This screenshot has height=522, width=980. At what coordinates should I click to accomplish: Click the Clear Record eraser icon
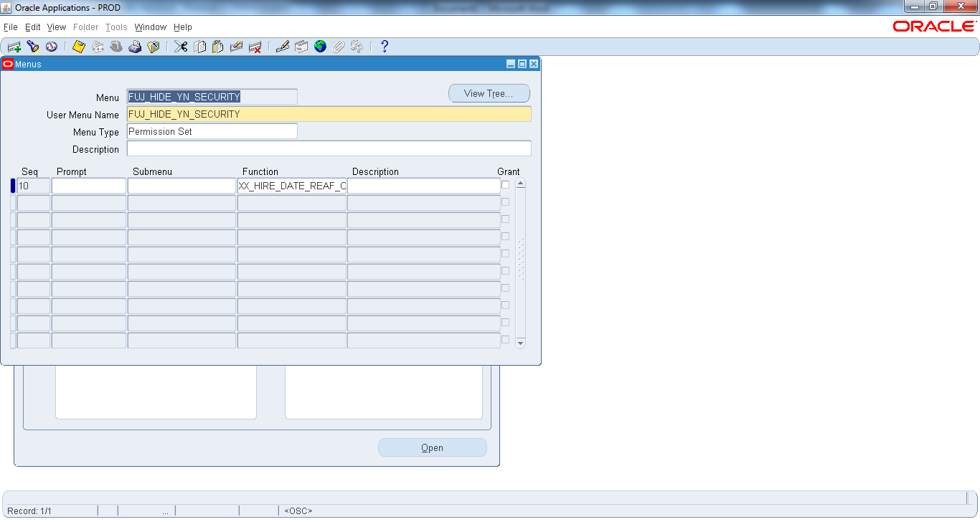(x=236, y=47)
